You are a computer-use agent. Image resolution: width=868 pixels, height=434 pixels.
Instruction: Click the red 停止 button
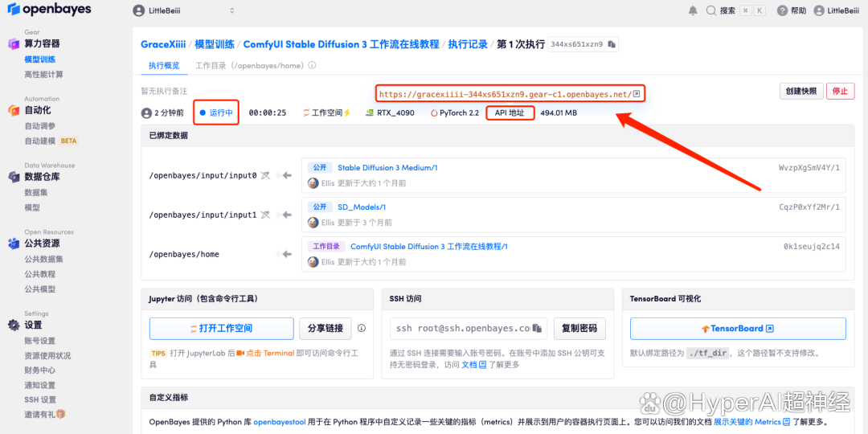(x=841, y=92)
